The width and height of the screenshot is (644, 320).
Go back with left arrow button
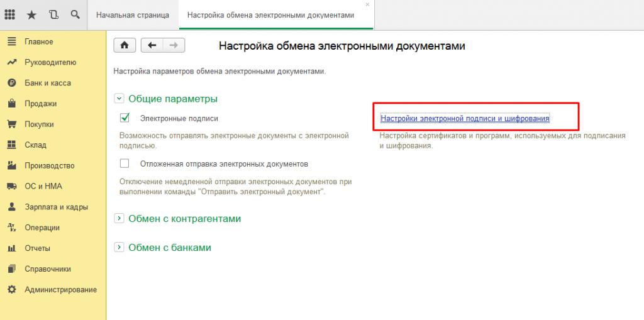pyautogui.click(x=152, y=45)
